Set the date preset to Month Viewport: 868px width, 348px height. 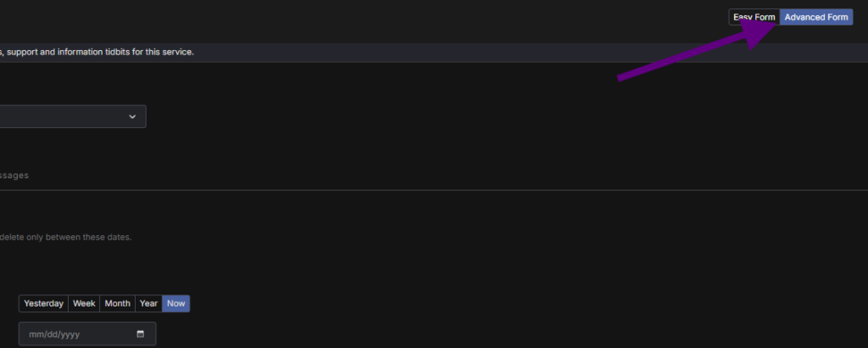(x=117, y=303)
